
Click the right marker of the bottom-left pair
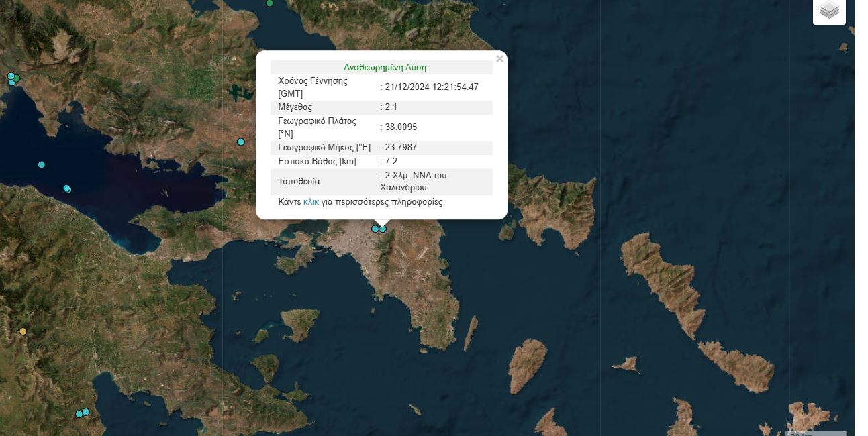pos(86,411)
